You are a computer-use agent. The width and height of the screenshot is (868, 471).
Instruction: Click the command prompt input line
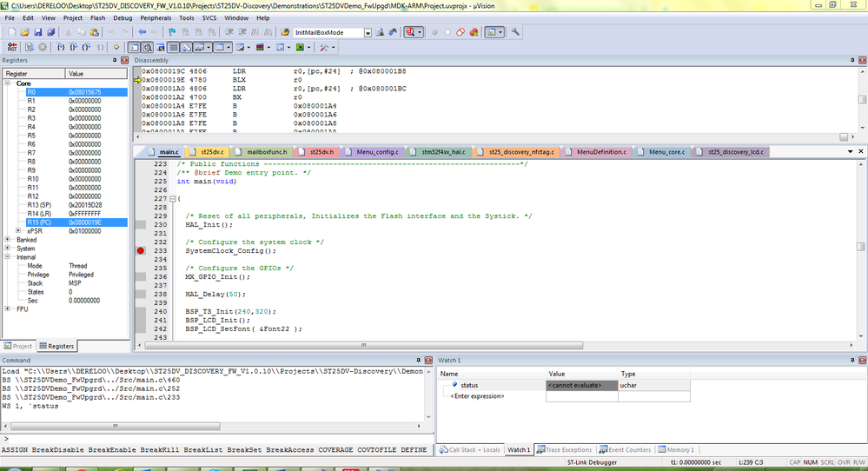pyautogui.click(x=215, y=439)
